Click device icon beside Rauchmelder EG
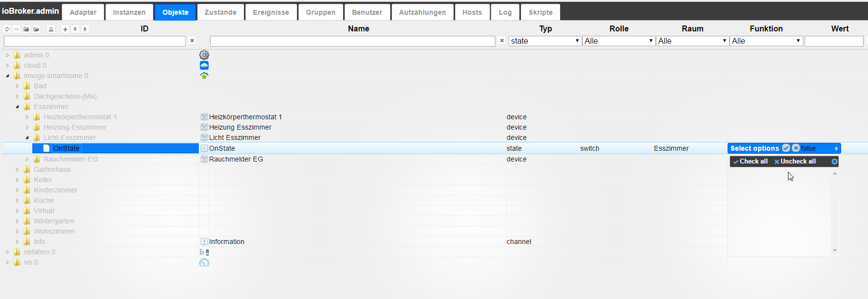The width and height of the screenshot is (868, 299). click(x=204, y=159)
